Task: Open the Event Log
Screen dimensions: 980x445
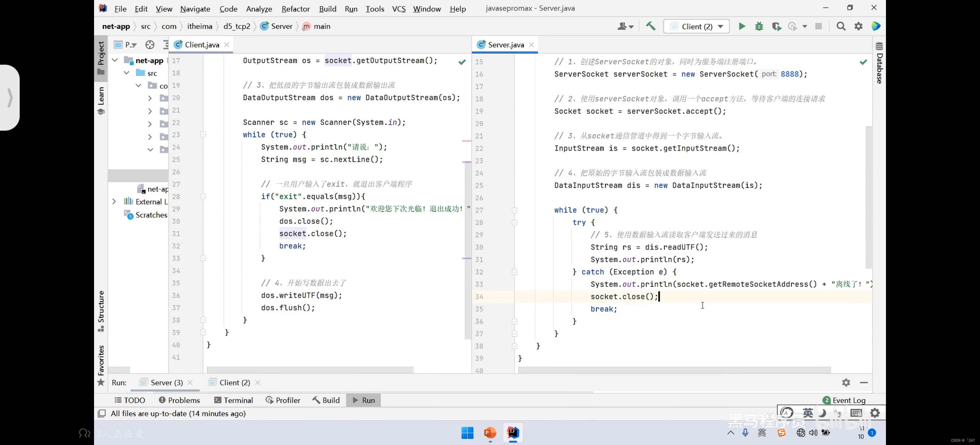Action: (844, 400)
